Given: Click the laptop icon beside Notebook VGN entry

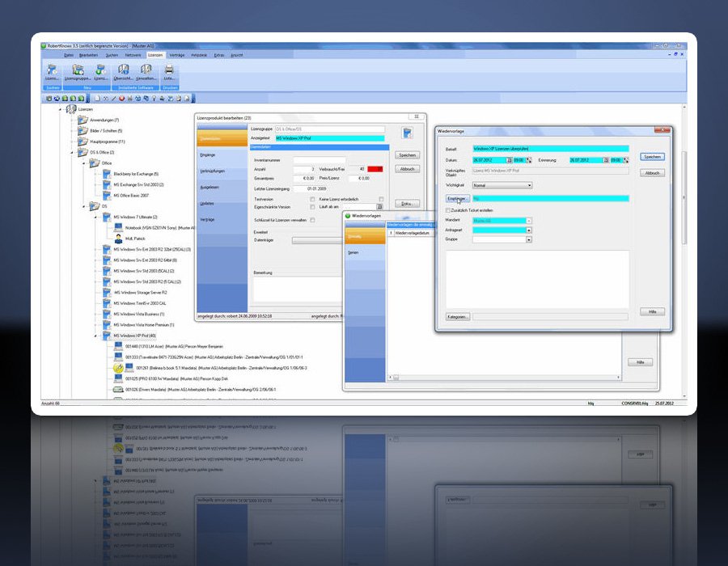Looking at the screenshot, I should coord(118,227).
